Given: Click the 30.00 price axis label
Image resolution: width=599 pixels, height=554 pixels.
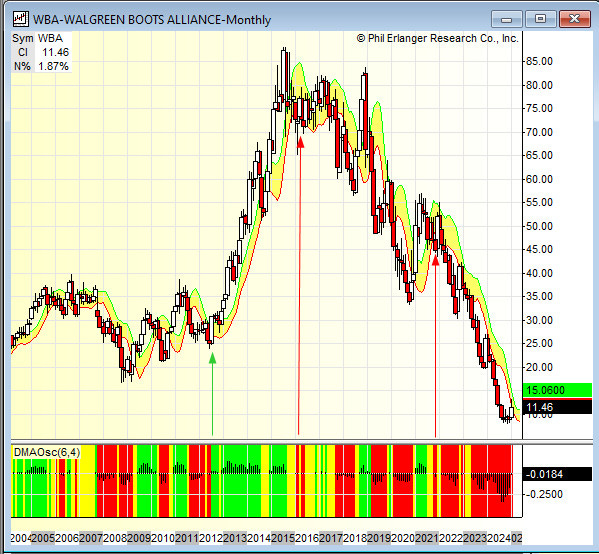Looking at the screenshot, I should point(539,320).
